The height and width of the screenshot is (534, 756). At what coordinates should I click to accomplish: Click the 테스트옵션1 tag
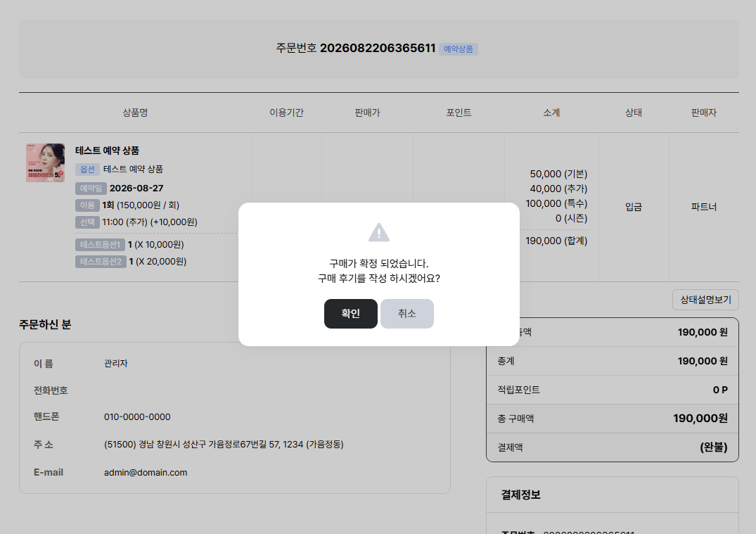(x=100, y=245)
